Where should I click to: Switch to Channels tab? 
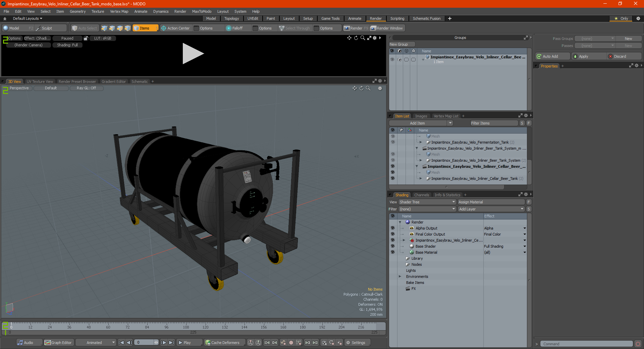coord(422,195)
